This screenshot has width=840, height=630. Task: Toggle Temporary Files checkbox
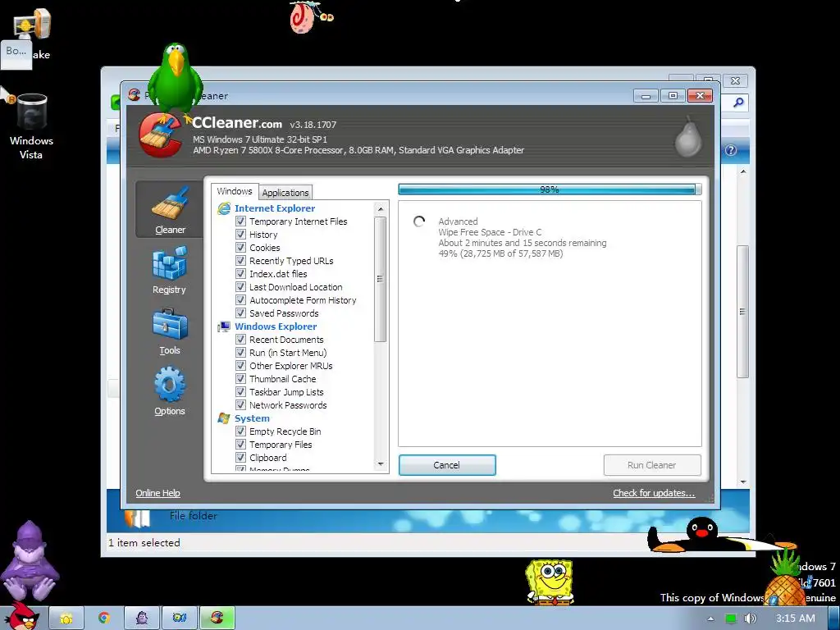[240, 444]
